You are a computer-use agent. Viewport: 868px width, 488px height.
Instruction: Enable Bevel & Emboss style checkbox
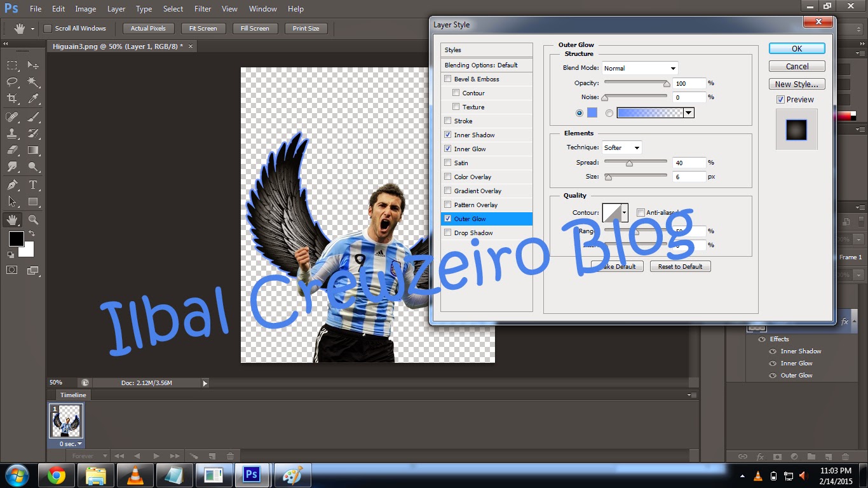[448, 79]
